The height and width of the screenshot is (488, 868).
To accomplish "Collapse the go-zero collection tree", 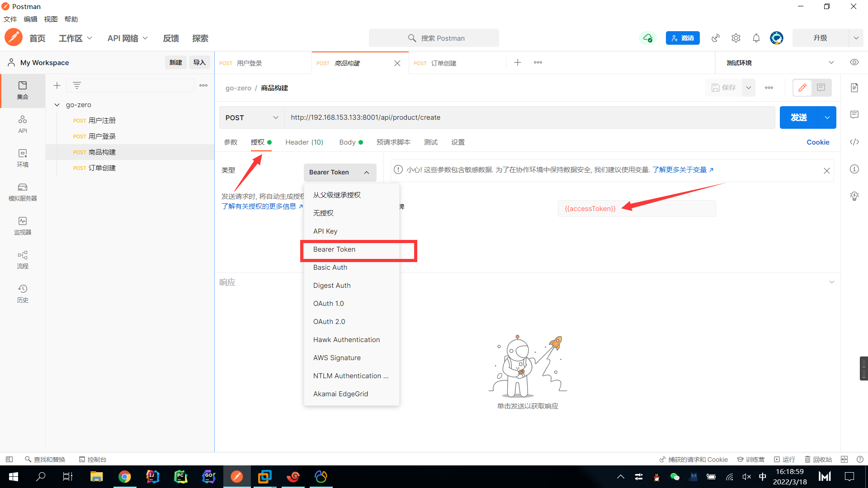I will point(57,105).
